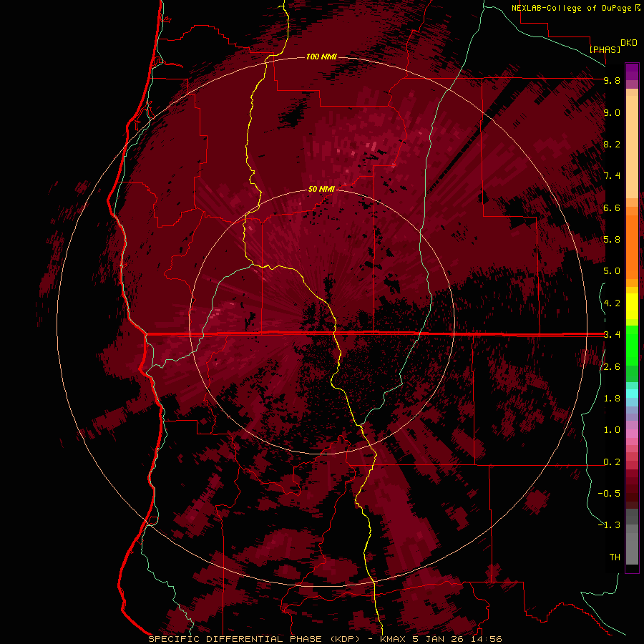Pick the peach swatch in the color bar
Image resolution: width=644 pixels, height=644 pixels.
632,147
